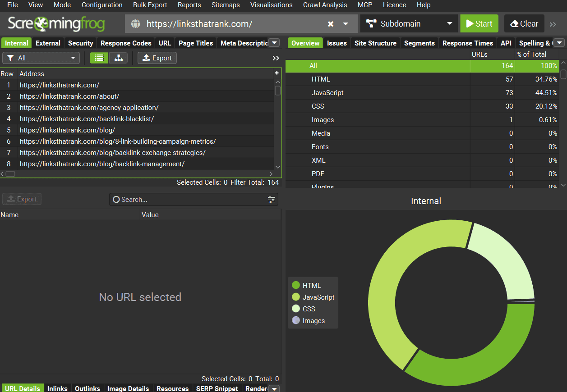Open the Help menu
Screen dimensions: 567x392
[424, 5]
